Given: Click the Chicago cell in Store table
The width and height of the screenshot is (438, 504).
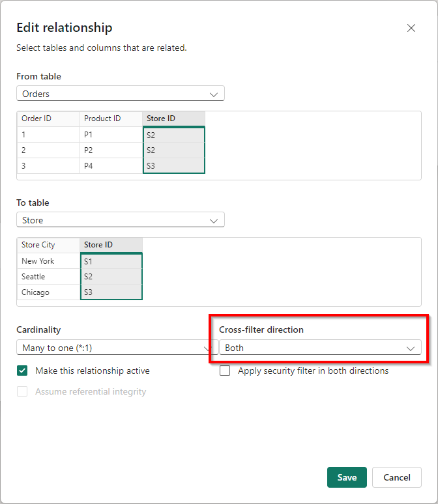Looking at the screenshot, I should (x=48, y=292).
